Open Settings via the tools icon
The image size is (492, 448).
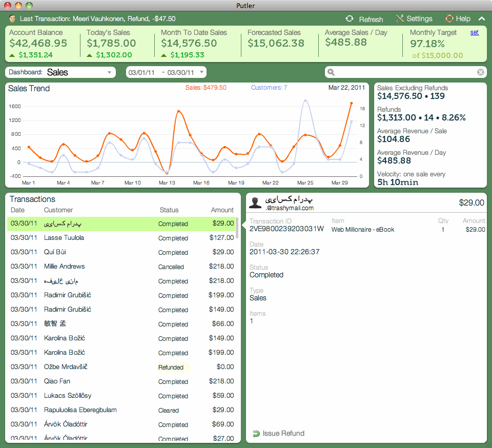pyautogui.click(x=400, y=18)
